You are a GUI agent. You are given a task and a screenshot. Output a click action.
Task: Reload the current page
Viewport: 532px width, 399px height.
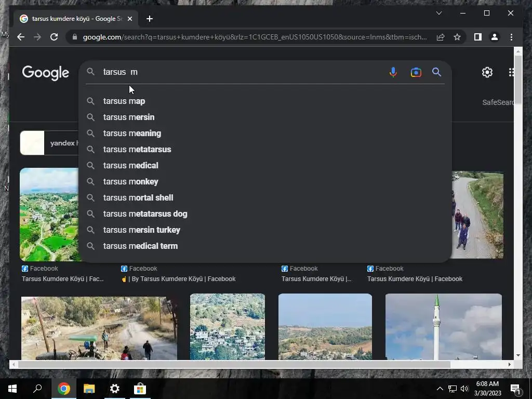coord(54,37)
